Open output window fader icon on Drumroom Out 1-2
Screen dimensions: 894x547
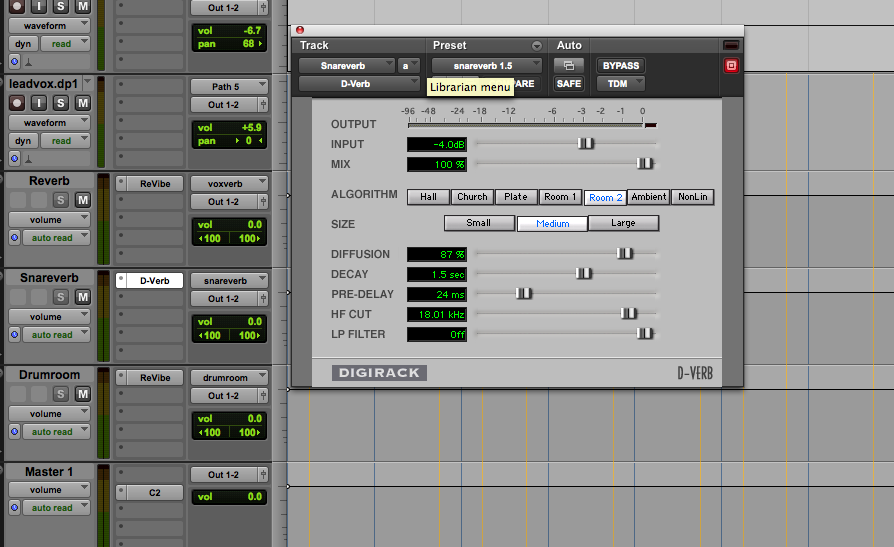click(263, 395)
